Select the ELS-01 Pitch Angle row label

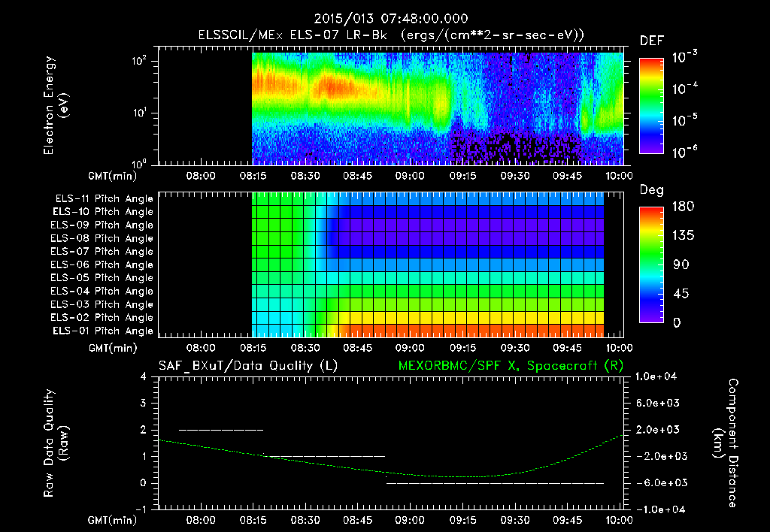(x=103, y=331)
